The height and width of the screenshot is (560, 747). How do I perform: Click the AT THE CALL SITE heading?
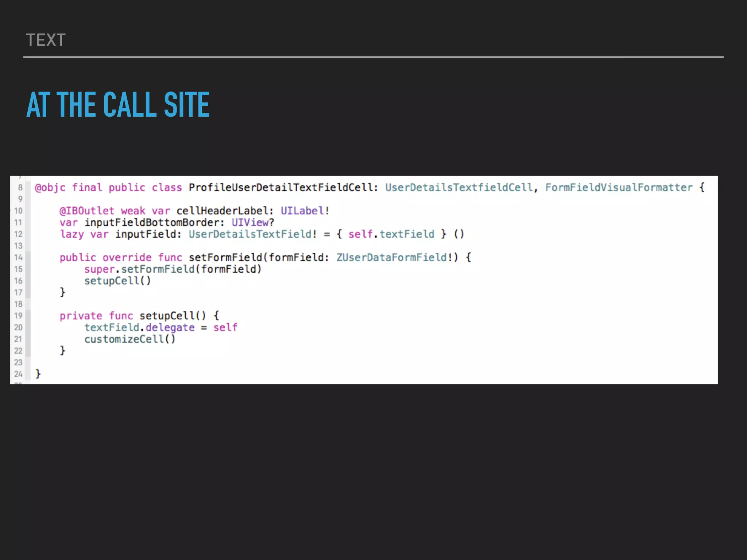(x=118, y=105)
